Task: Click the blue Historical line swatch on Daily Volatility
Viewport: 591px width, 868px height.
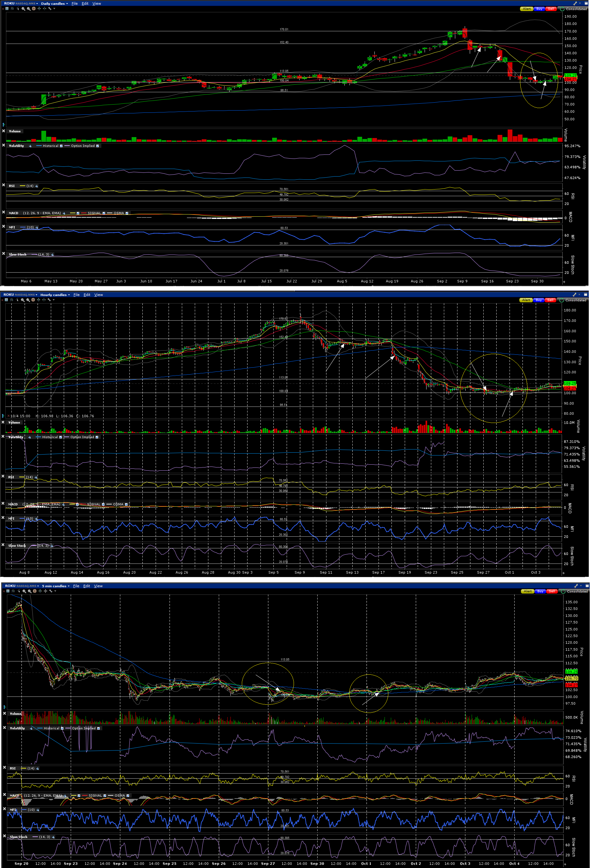Action: pyautogui.click(x=39, y=146)
